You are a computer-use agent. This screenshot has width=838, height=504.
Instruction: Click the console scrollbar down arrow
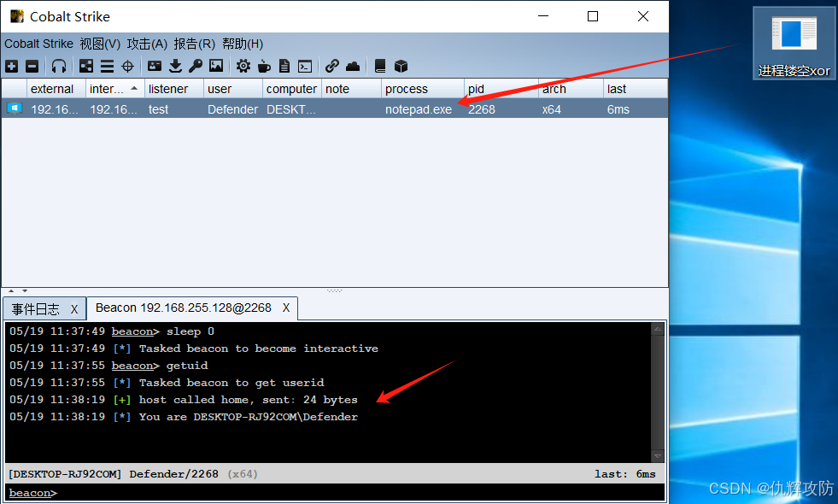[658, 456]
